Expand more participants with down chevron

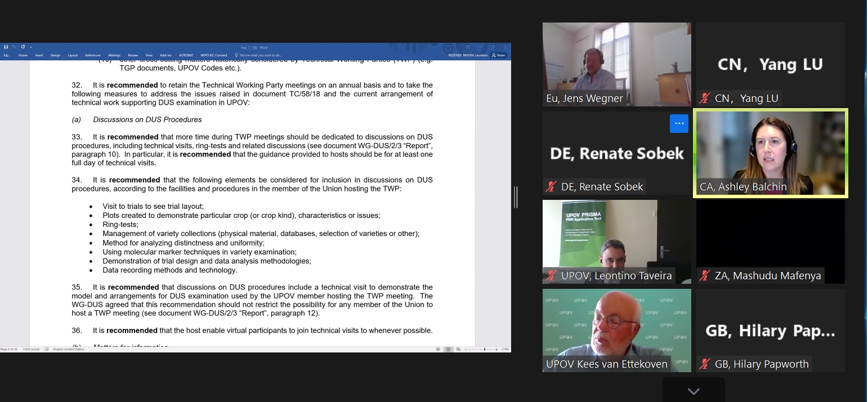pos(693,391)
